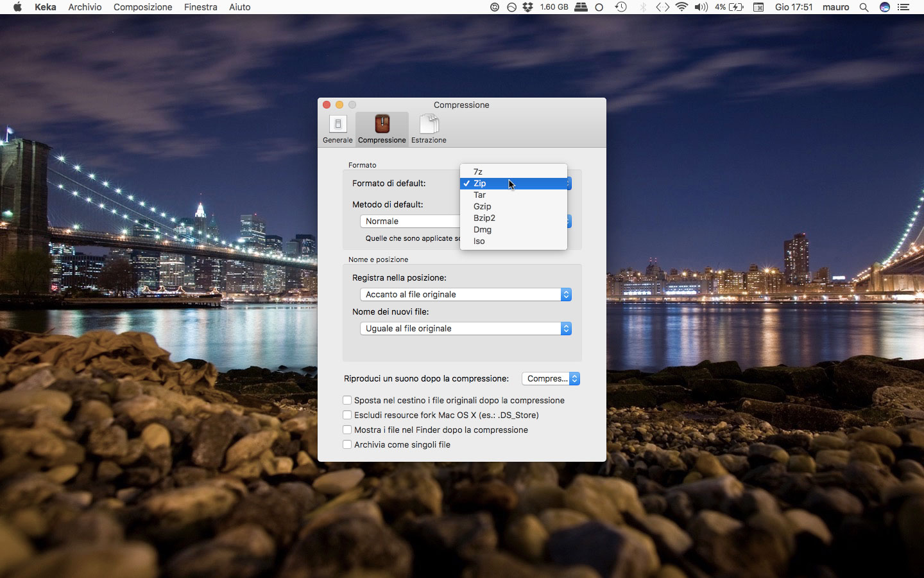
Task: Pick Bzip2 as default format
Action: [x=484, y=218]
